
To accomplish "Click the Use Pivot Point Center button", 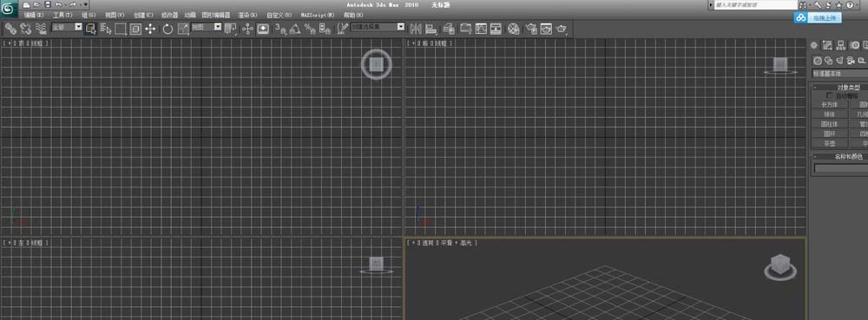I will pos(230,29).
